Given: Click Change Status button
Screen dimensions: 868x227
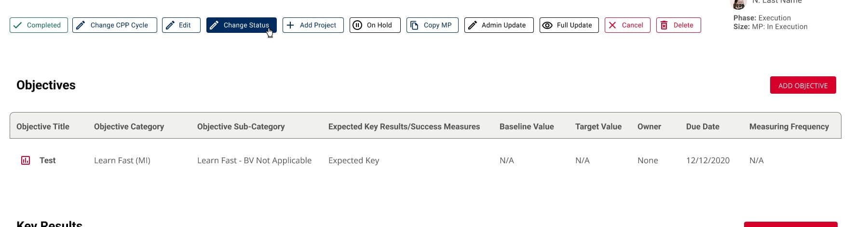Looking at the screenshot, I should click(242, 25).
